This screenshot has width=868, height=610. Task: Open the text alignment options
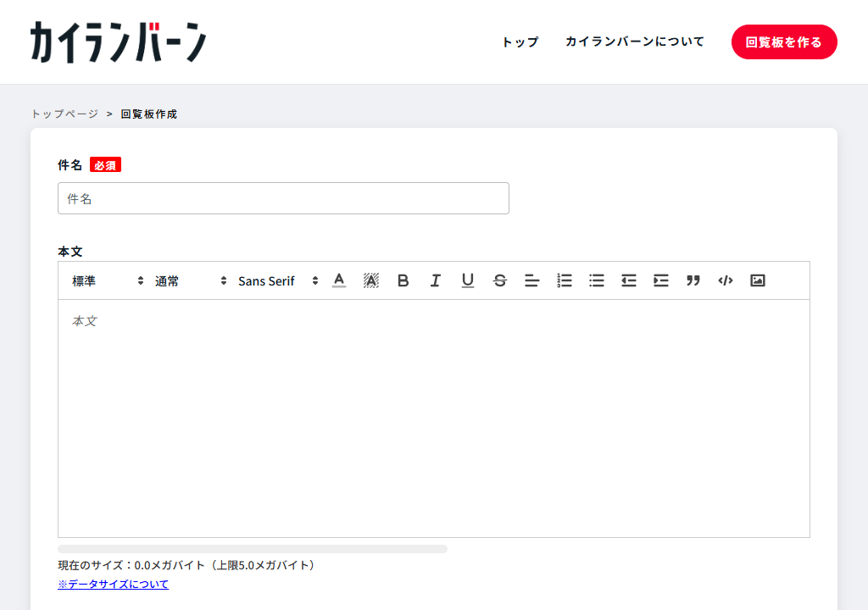click(532, 280)
